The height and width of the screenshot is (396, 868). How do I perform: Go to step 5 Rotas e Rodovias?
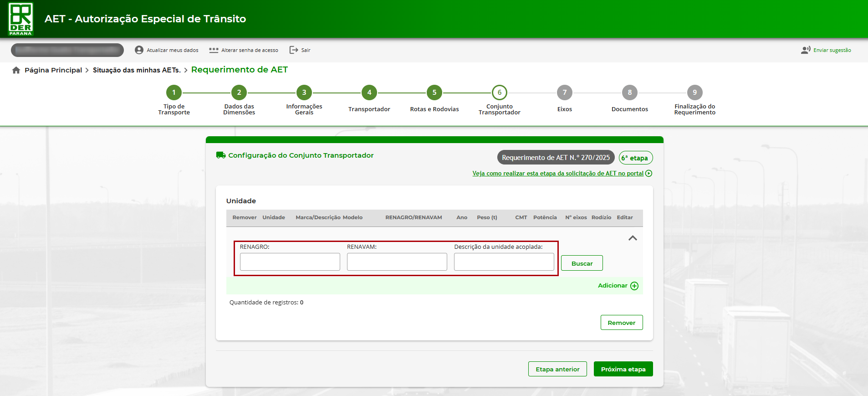(x=434, y=93)
